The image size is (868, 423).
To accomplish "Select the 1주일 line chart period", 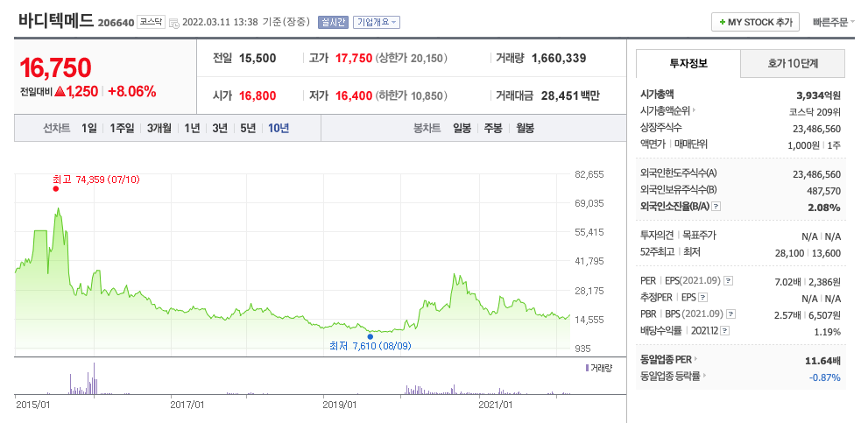I will (122, 129).
